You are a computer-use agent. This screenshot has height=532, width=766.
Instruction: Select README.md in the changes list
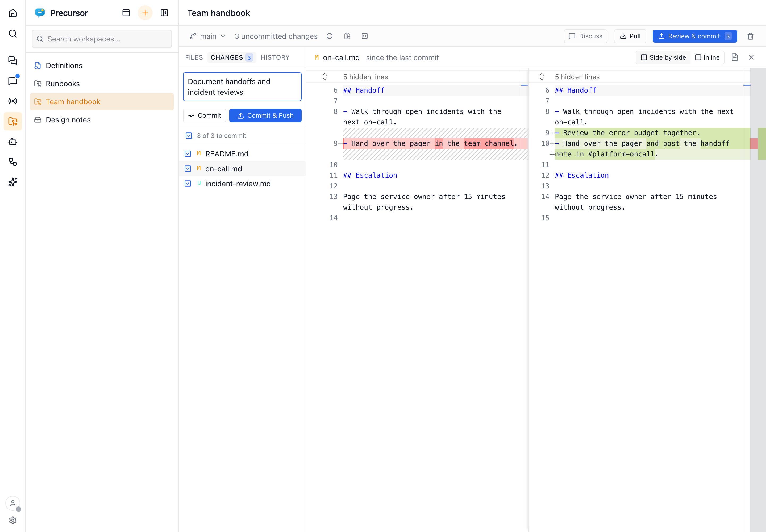242,154
